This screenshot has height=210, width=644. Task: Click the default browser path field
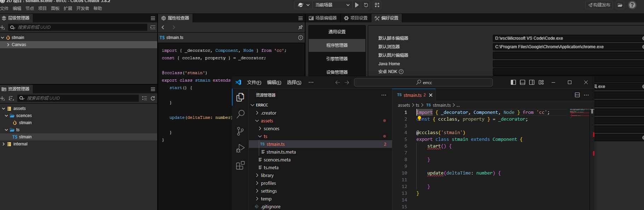[x=568, y=47]
